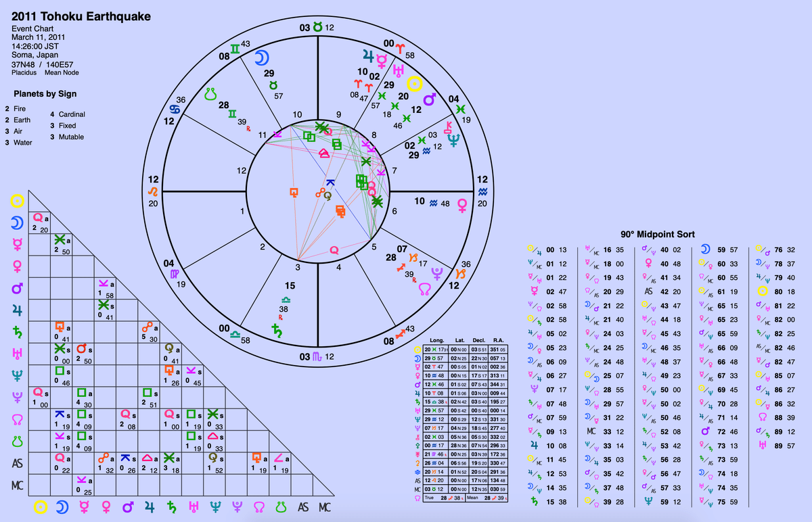812x522 pixels.
Task: Select Venus glyph in aspect grid's left column
Action: (x=18, y=266)
